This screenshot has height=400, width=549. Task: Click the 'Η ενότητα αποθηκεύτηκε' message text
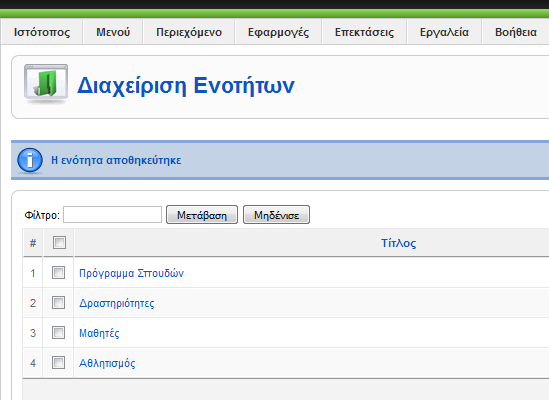[116, 160]
